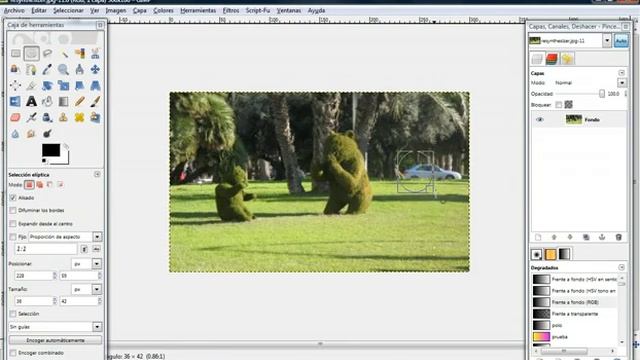Select the Measure compass tool
This screenshot has height=360, width=640.
pos(79,69)
